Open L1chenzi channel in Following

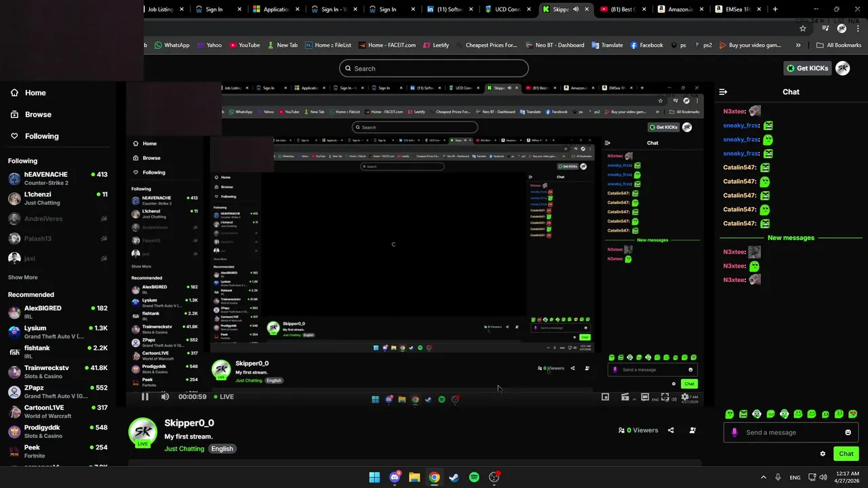tap(58, 199)
